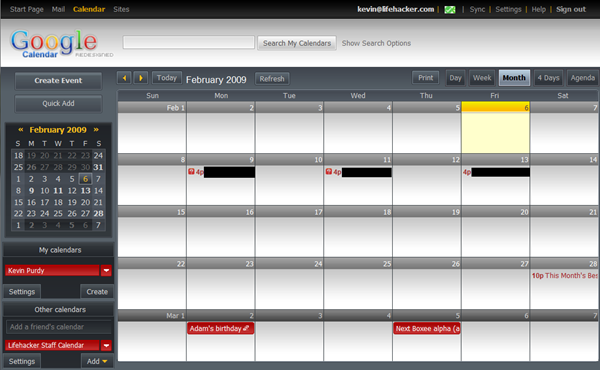Jump to Today

(x=166, y=78)
